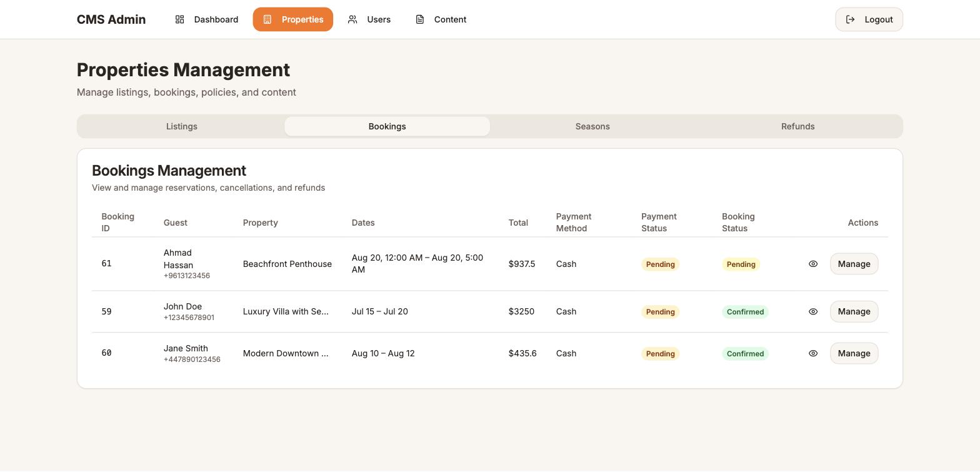The height and width of the screenshot is (472, 980).
Task: Click Confirmed status badge for John Doe
Action: pyautogui.click(x=745, y=312)
